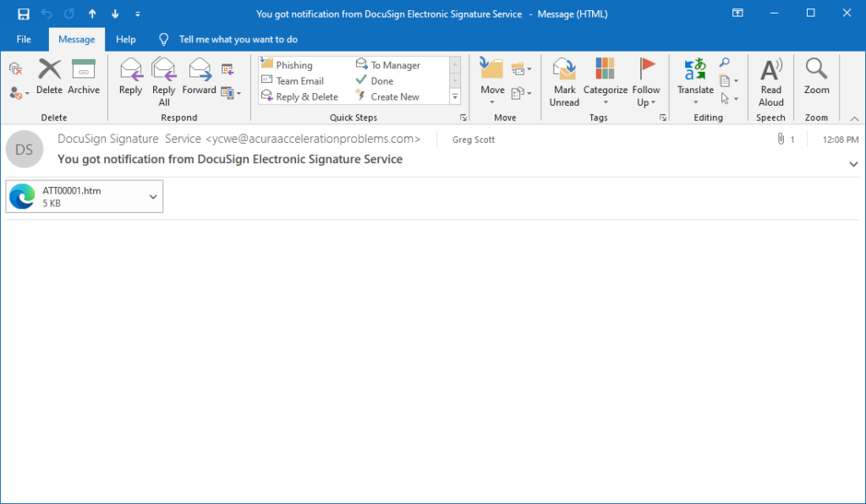
Task: Go to next item with the down arrow
Action: click(x=115, y=14)
